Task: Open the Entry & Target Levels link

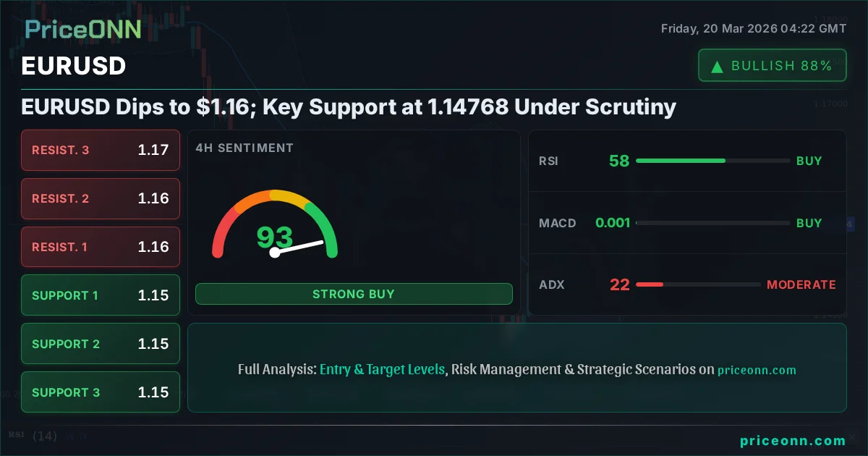Action: (x=382, y=369)
